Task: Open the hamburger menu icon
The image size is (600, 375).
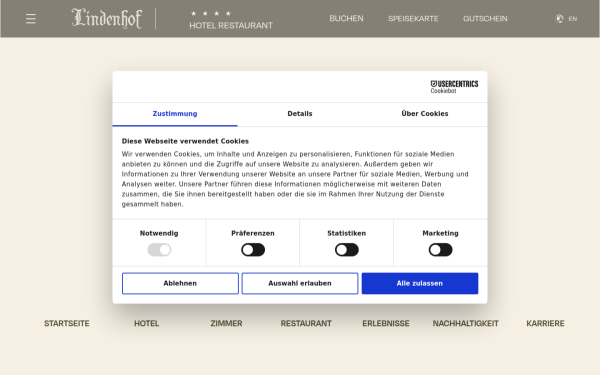Action: pos(31,19)
